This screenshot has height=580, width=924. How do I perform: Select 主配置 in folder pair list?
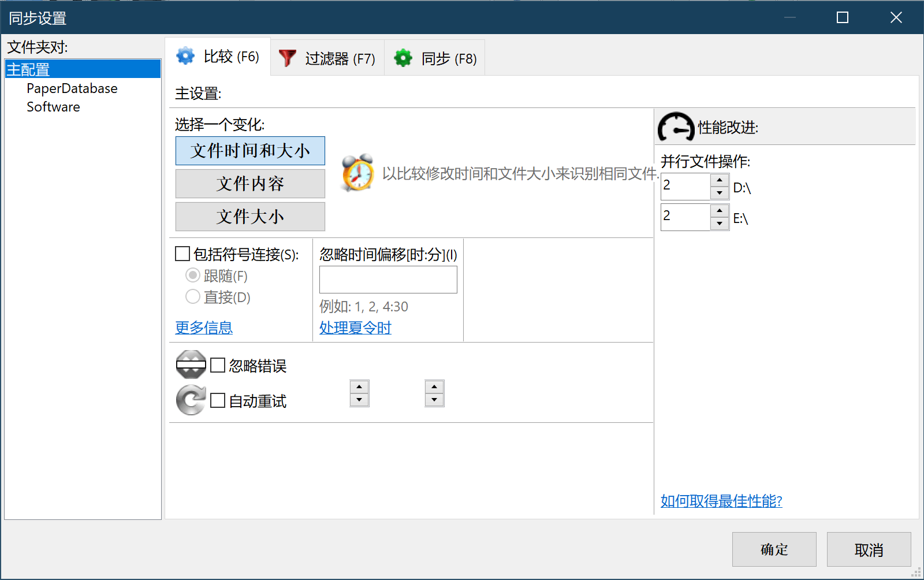(83, 69)
